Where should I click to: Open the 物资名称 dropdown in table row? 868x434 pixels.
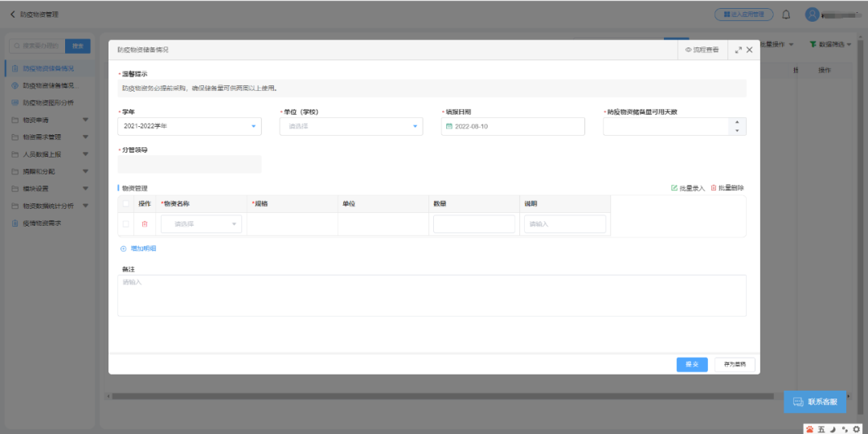[x=201, y=224]
